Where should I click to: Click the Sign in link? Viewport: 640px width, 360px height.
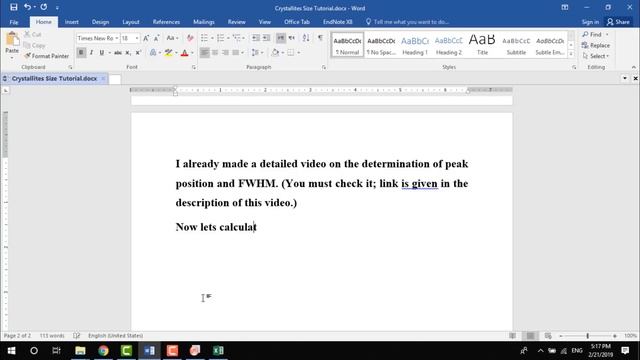[x=590, y=22]
